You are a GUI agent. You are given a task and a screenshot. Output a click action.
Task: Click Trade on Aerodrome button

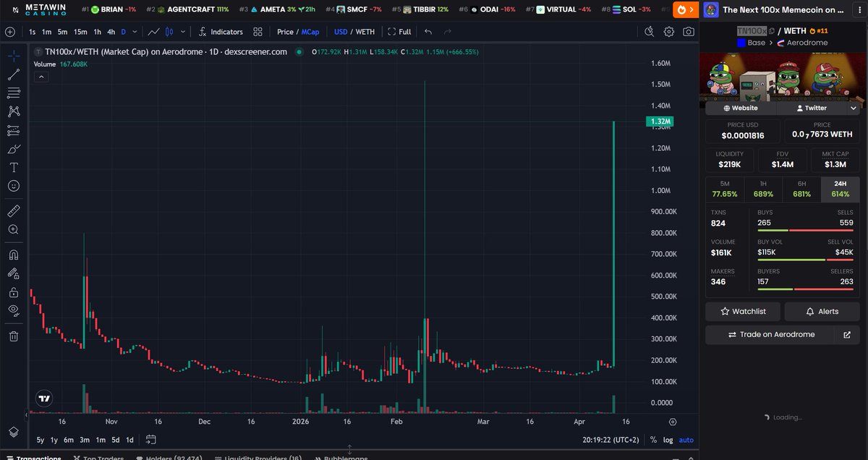click(770, 335)
